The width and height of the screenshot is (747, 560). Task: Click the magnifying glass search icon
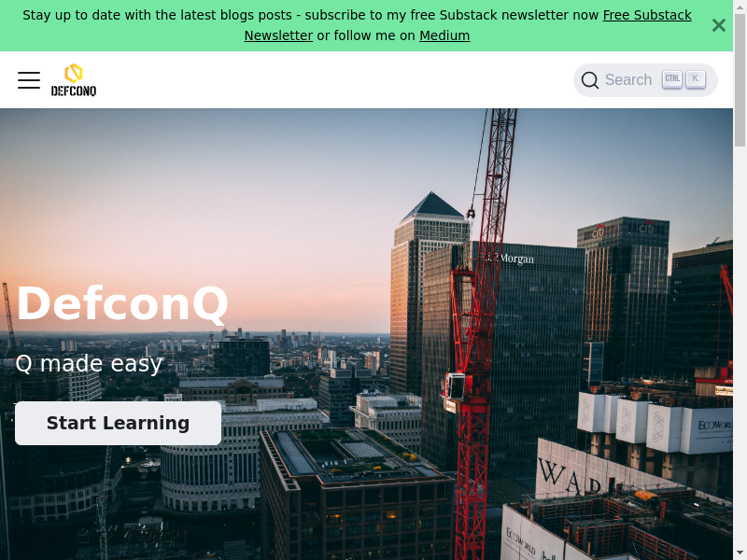click(x=590, y=80)
